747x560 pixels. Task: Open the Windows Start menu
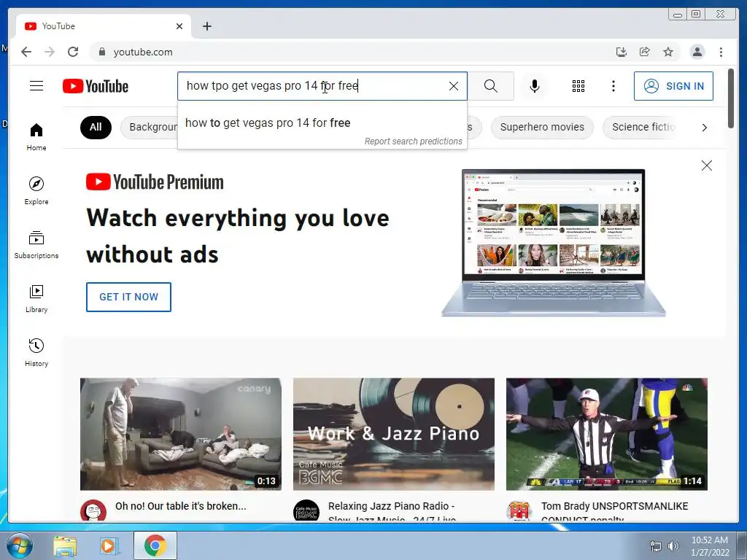pyautogui.click(x=19, y=545)
